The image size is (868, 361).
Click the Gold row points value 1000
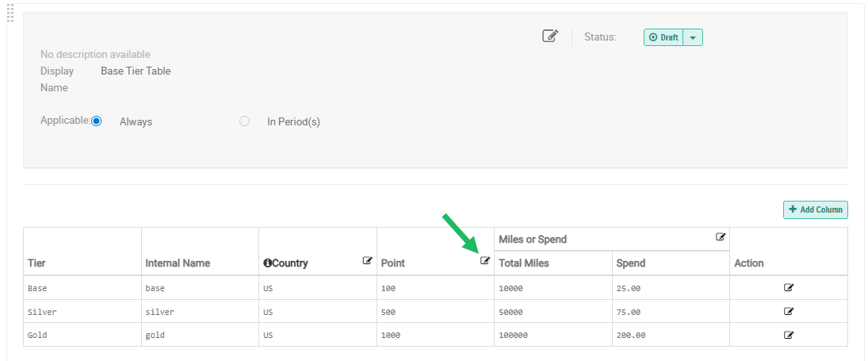[391, 335]
